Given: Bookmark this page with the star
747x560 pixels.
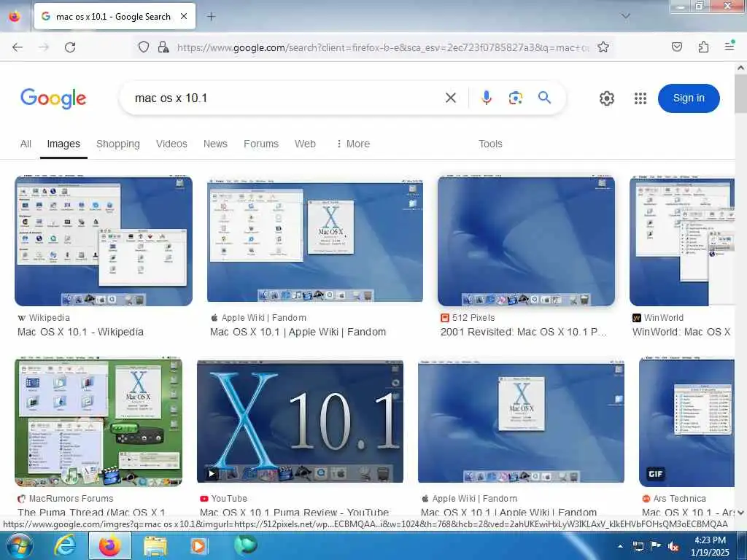Looking at the screenshot, I should pos(603,47).
